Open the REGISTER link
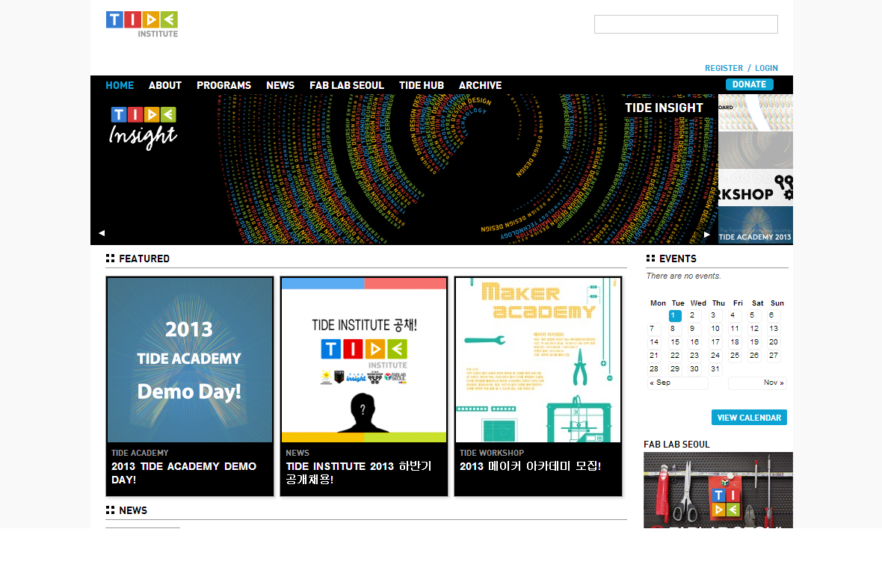Image resolution: width=882 pixels, height=588 pixels. tap(724, 68)
